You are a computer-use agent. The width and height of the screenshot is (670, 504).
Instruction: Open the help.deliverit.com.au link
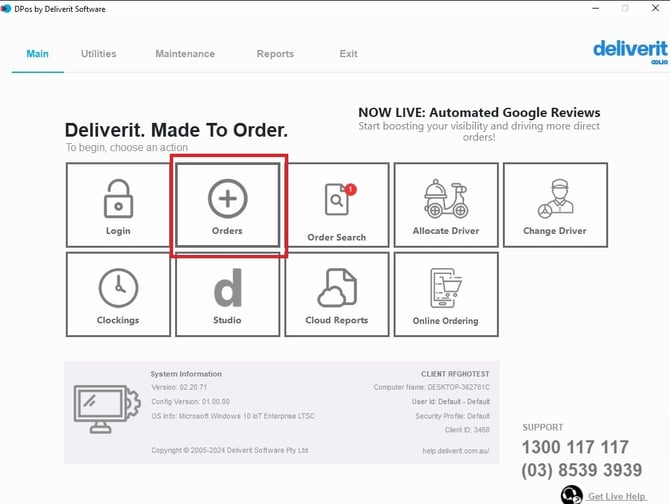coord(456,451)
